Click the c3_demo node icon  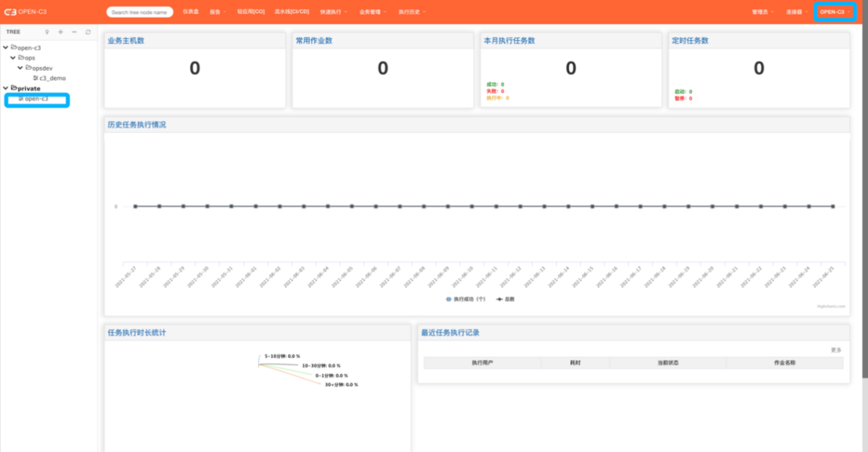coord(35,78)
